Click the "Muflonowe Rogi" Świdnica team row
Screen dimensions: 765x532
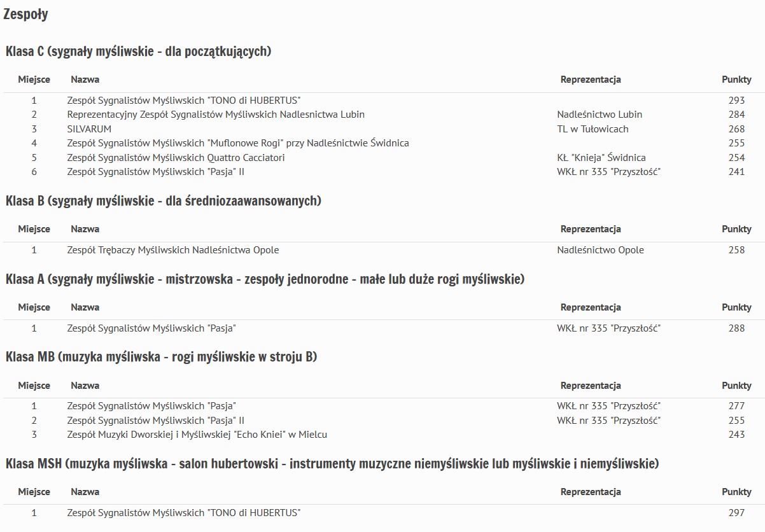coord(238,143)
